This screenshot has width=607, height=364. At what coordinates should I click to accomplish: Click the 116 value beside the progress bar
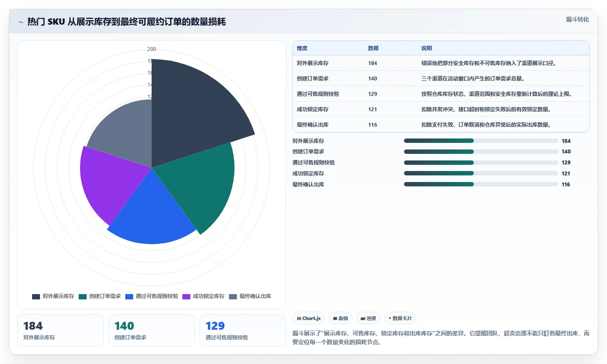566,185
